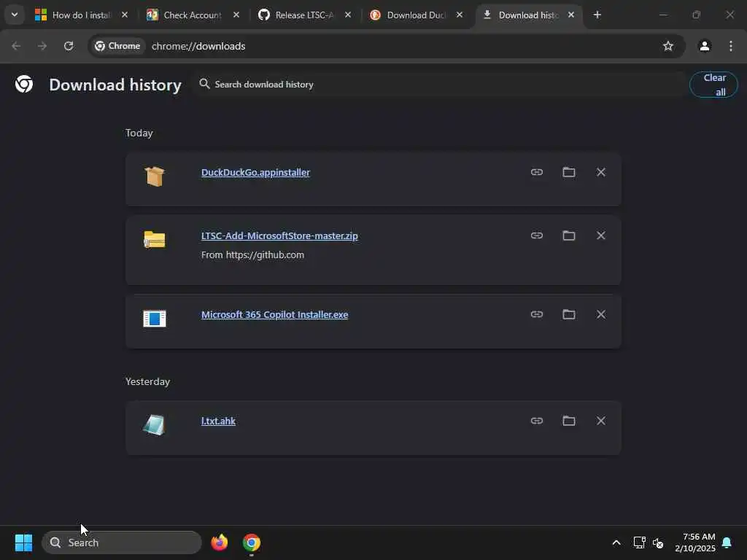Remove Microsoft 365 Copilot Installer.exe from list
Image resolution: width=747 pixels, height=560 pixels.
601,314
